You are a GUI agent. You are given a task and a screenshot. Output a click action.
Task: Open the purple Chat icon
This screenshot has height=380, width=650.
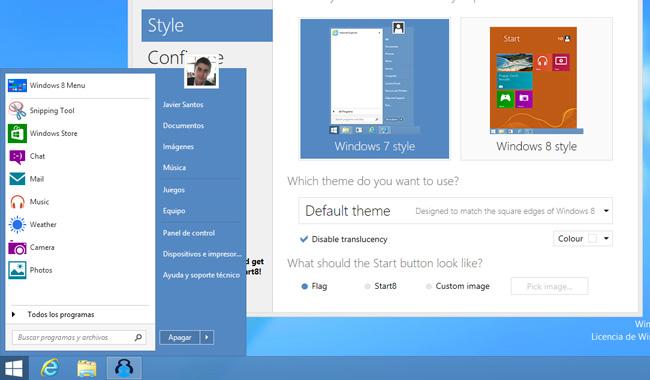17,156
